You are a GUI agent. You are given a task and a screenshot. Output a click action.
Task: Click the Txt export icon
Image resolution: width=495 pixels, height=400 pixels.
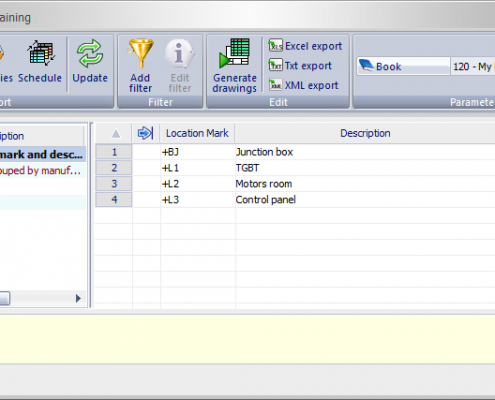[x=275, y=65]
